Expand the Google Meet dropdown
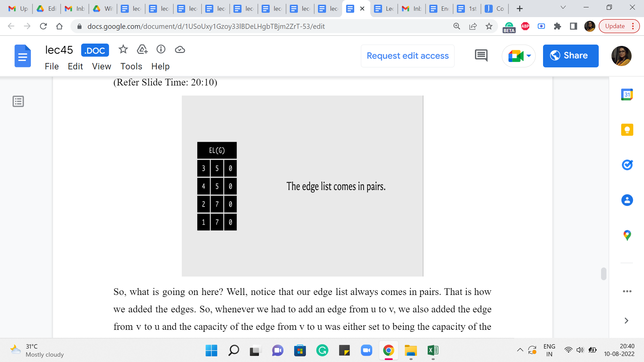Screen dimensions: 644x362 (529, 56)
